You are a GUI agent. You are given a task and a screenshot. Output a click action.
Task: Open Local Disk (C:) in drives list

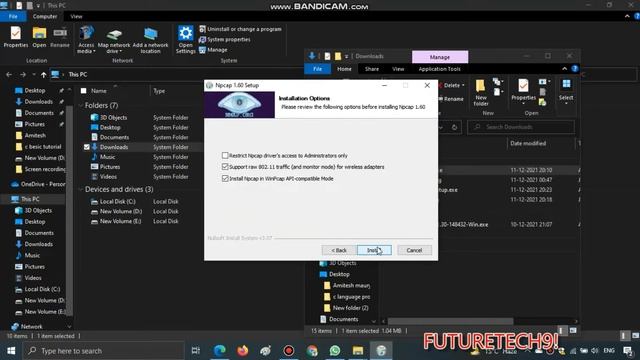117,202
